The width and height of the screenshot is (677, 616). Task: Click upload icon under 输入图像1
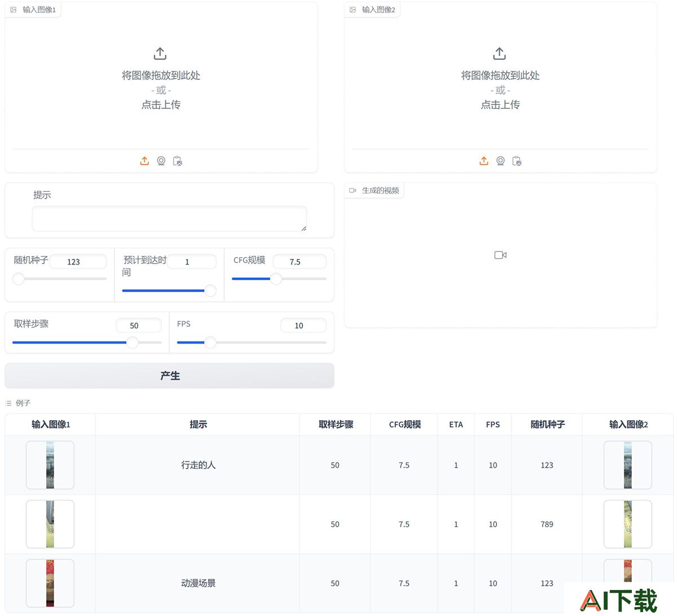pyautogui.click(x=144, y=161)
